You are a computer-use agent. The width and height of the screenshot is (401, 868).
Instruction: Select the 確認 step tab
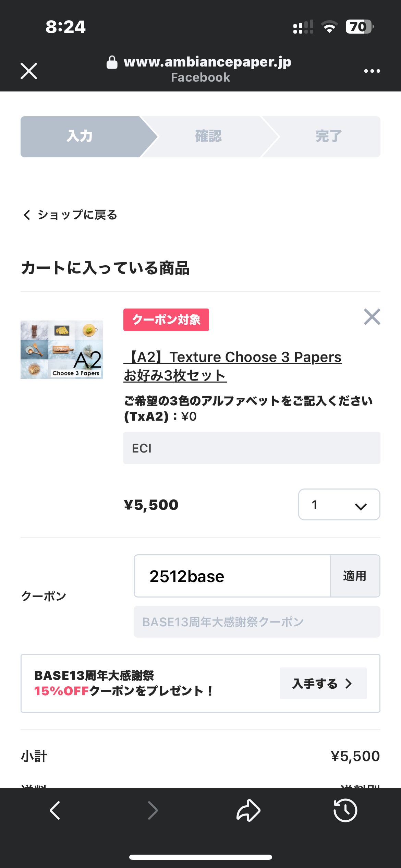point(208,136)
